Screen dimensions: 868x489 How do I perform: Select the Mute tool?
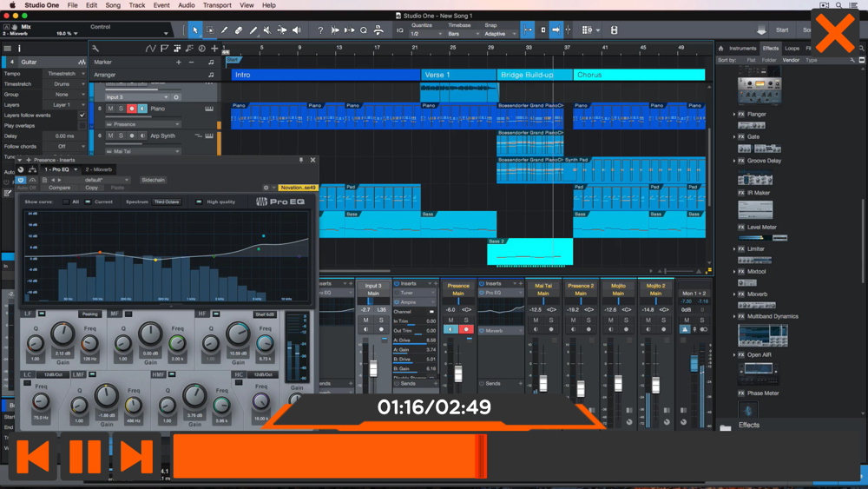267,30
